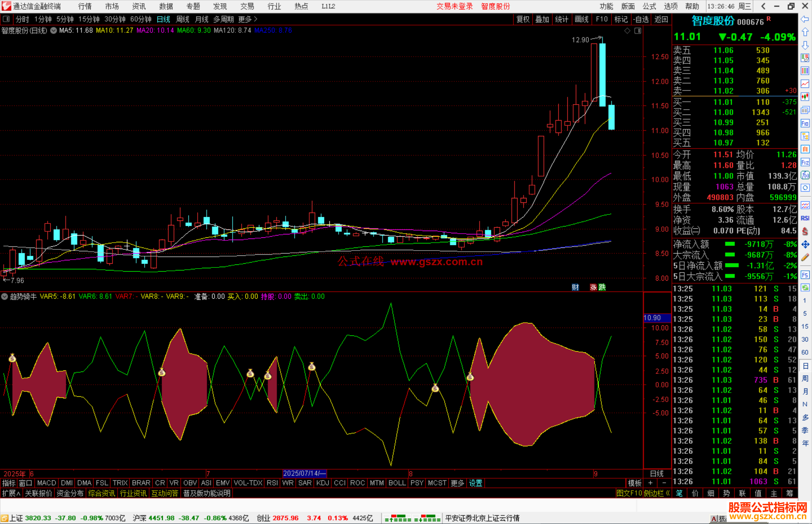
Task: Toggle the MA indicator circle beside 智度股份(日线)
Action: [x=53, y=30]
